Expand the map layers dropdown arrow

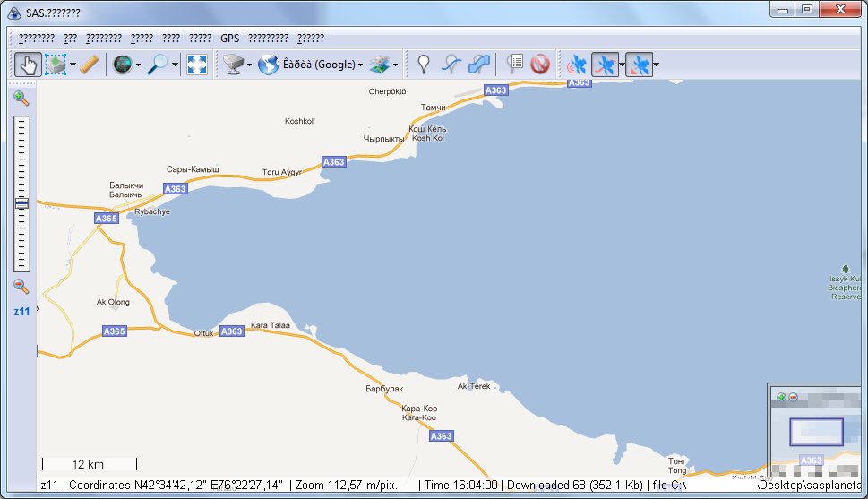(x=395, y=65)
